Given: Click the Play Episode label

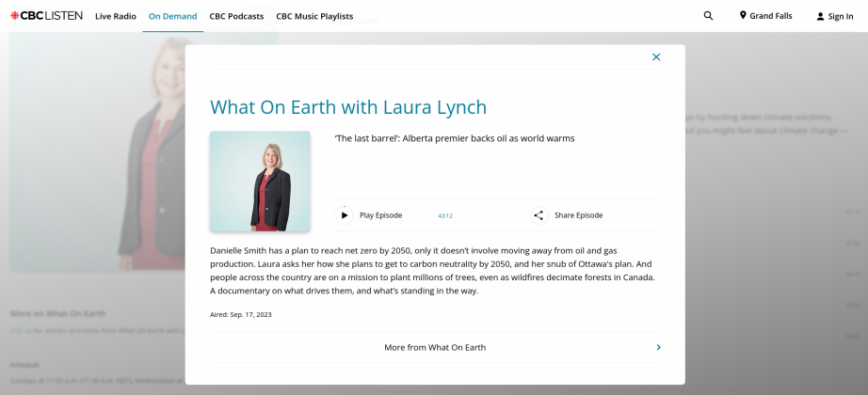Looking at the screenshot, I should coord(380,215).
